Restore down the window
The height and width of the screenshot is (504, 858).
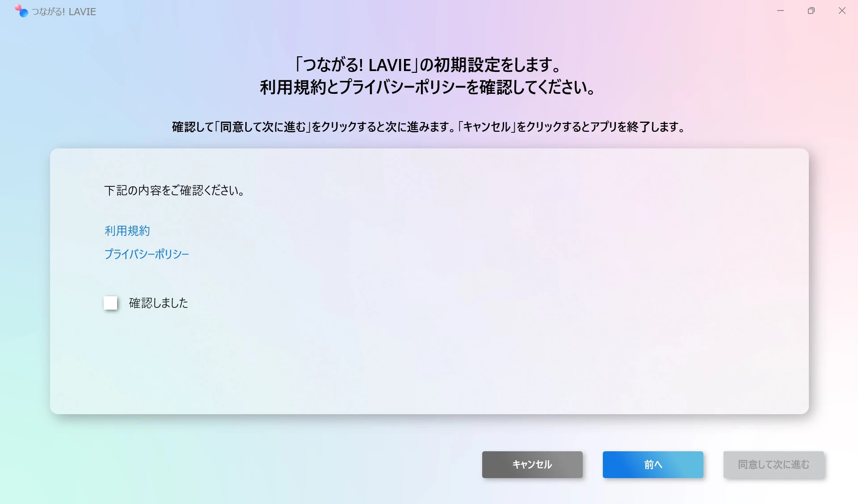coord(811,11)
